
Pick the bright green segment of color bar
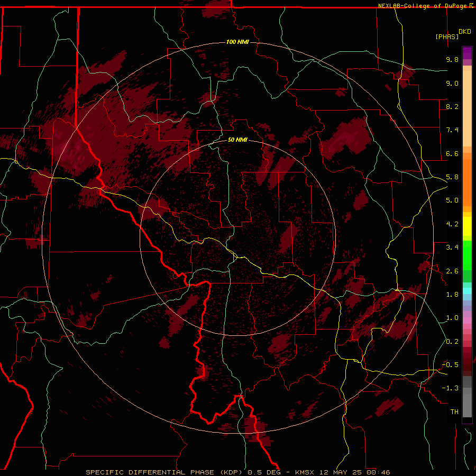pyautogui.click(x=467, y=255)
